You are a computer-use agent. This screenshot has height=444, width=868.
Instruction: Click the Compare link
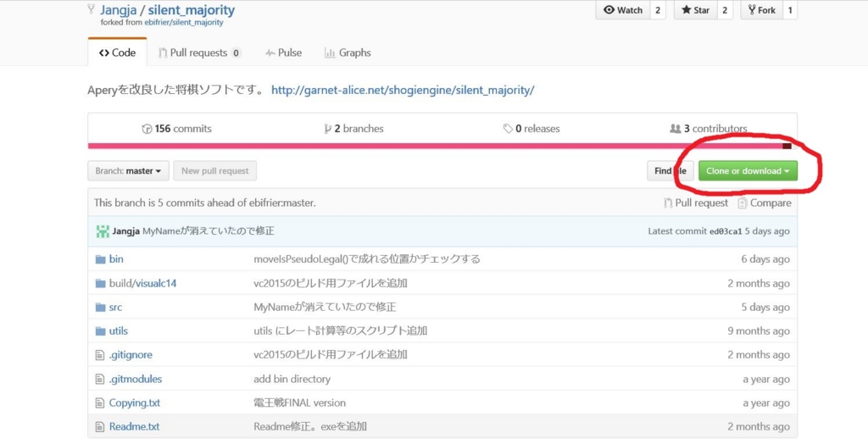click(765, 203)
